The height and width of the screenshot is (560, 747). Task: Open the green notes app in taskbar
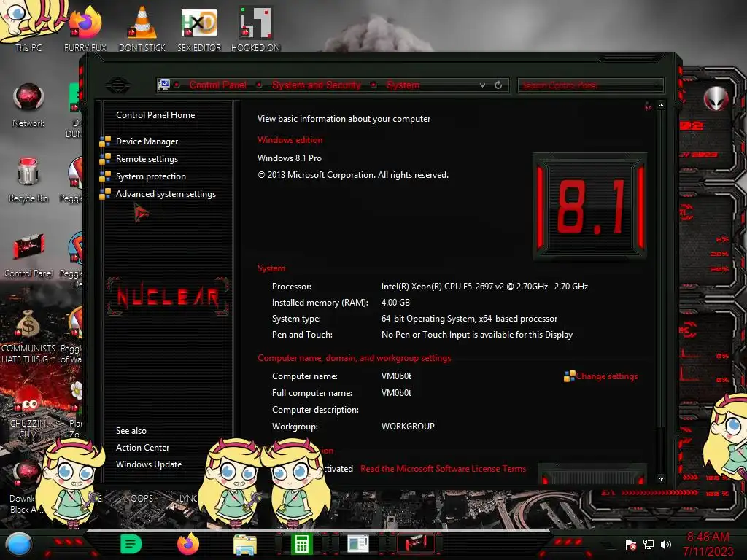point(131,544)
